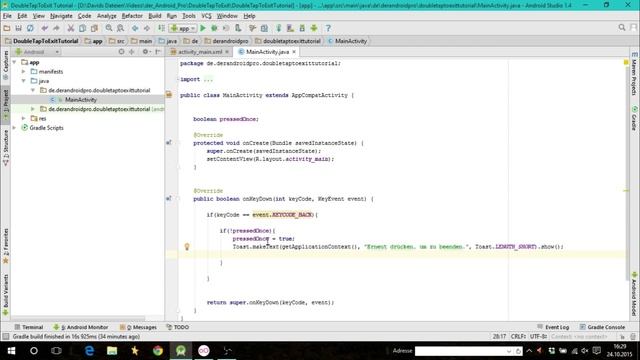Click the navigate Back arrow icon
This screenshot has height=360, width=640.
135,28
